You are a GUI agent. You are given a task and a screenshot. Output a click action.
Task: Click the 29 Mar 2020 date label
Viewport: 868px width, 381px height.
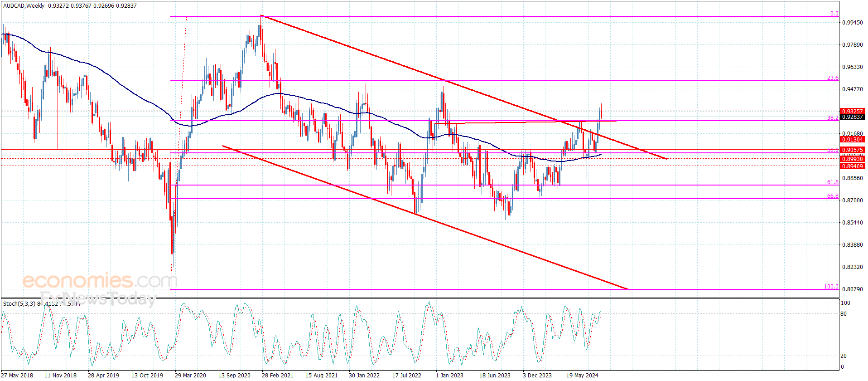point(191,375)
